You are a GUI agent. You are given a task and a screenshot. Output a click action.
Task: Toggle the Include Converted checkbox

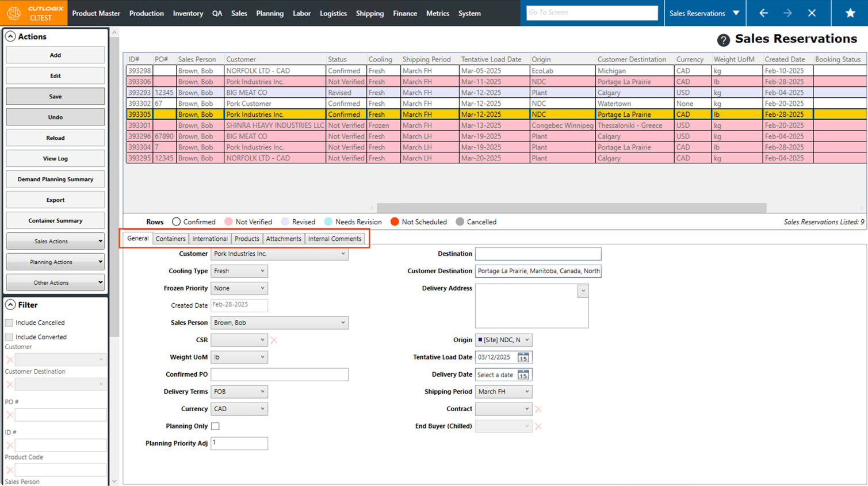[x=9, y=337]
